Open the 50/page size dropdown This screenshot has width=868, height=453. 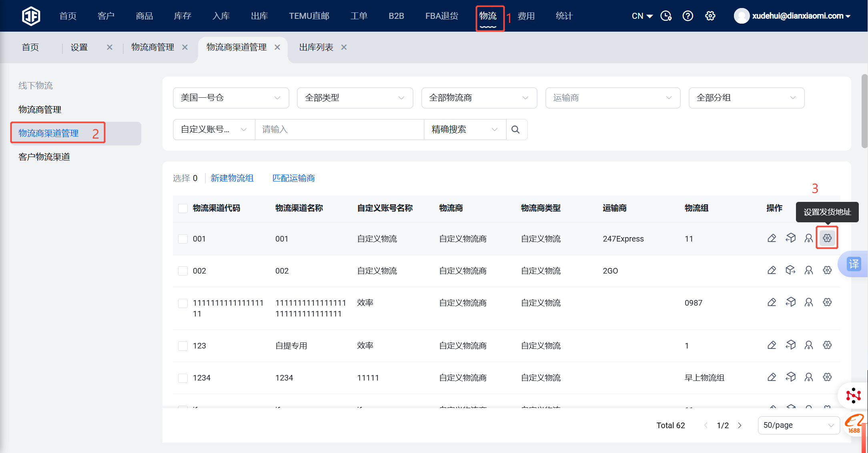click(x=799, y=425)
